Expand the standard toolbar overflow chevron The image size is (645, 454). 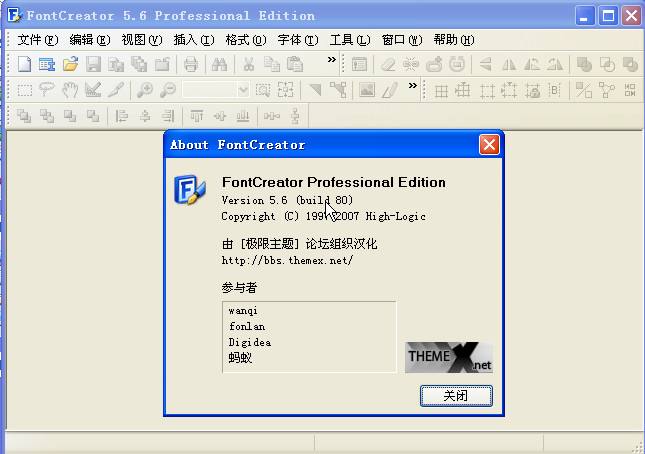tap(332, 60)
